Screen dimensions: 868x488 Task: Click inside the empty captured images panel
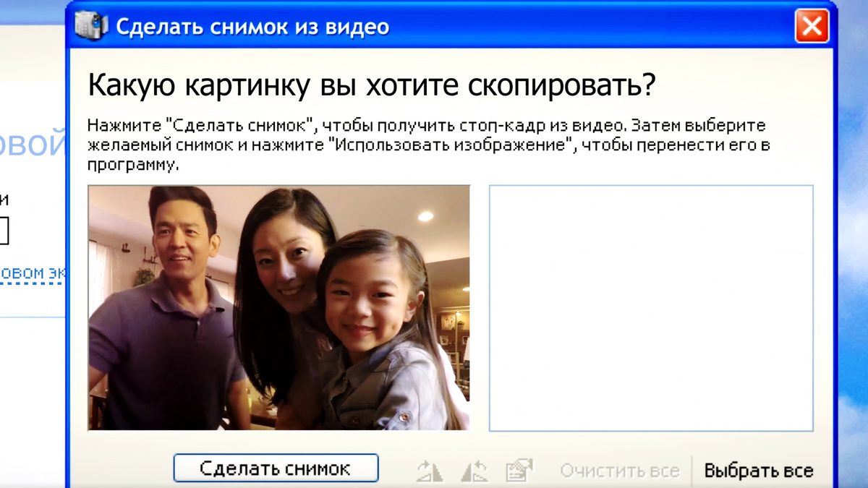pos(651,307)
